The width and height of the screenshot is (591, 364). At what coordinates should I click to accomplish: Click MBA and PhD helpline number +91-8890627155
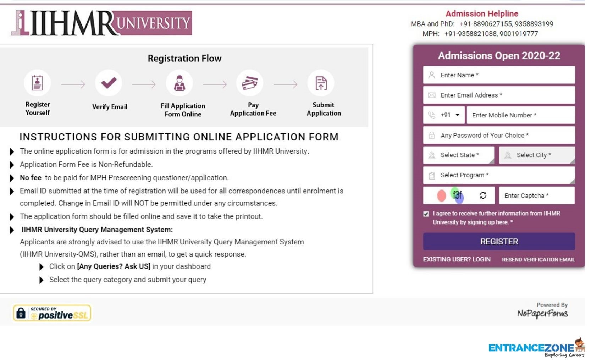pyautogui.click(x=486, y=24)
